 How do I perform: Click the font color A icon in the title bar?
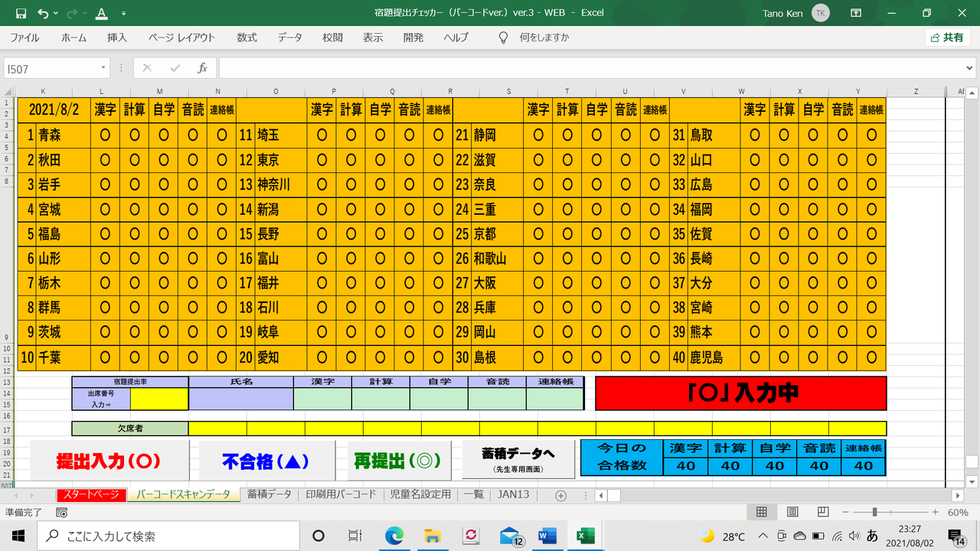coord(102,13)
